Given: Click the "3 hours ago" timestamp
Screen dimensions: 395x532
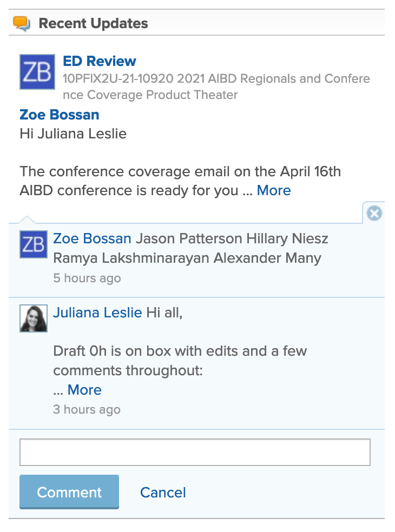Looking at the screenshot, I should pyautogui.click(x=87, y=409).
